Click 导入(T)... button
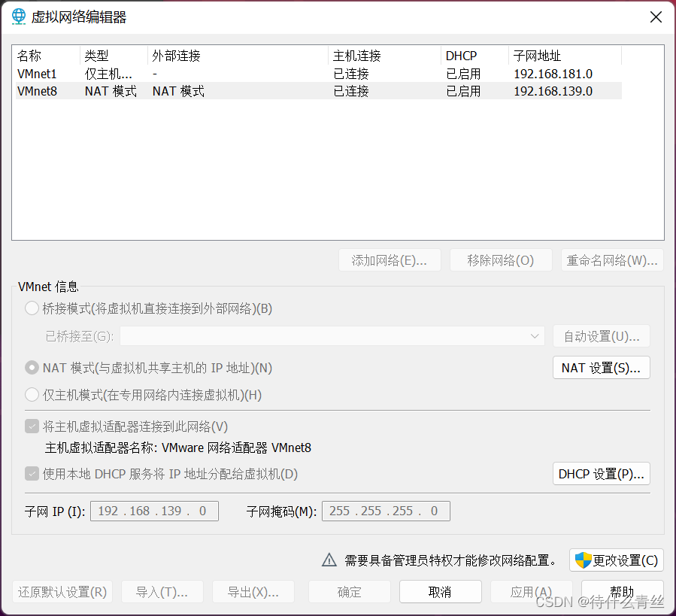Screen dimensions: 676x616 coord(162,592)
